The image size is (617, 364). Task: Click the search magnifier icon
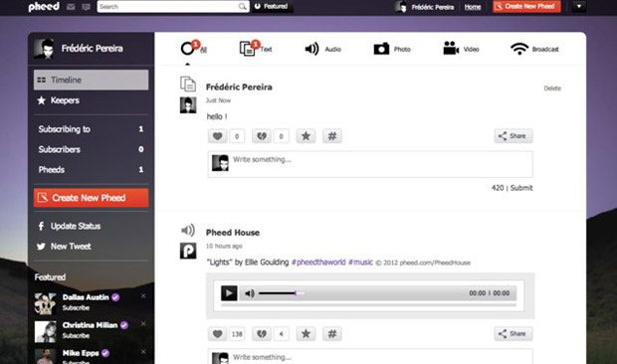point(243,7)
